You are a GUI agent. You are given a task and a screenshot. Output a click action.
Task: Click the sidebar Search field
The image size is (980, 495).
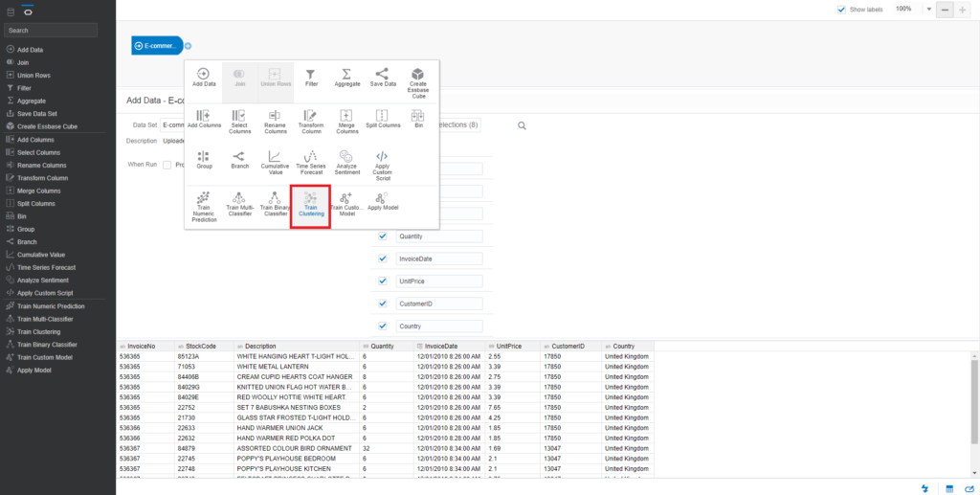51,30
